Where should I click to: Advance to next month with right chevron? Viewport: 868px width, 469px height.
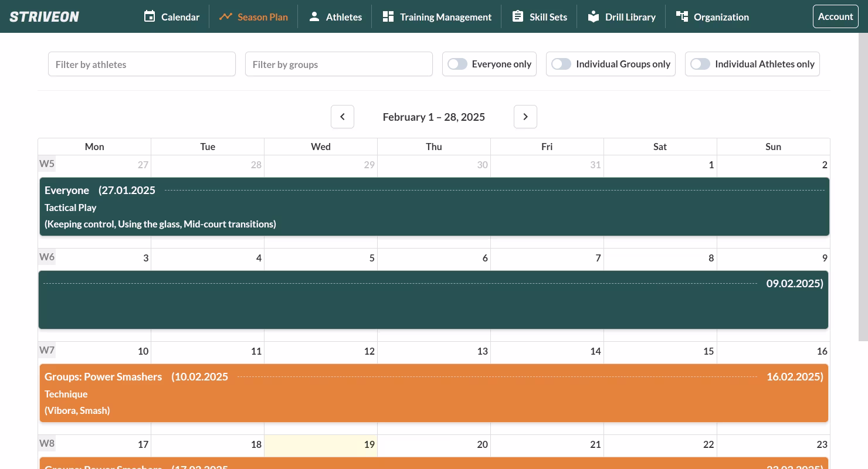(525, 117)
